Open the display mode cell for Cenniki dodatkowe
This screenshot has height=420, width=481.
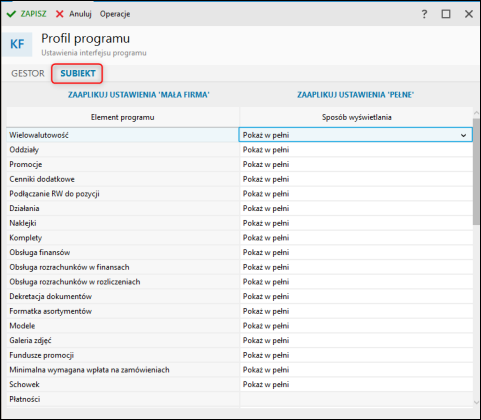[x=356, y=179]
